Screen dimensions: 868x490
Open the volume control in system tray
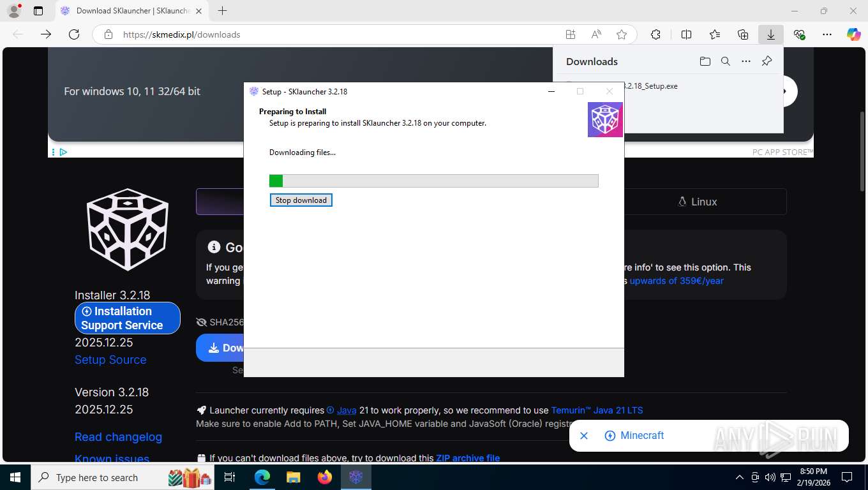tap(770, 477)
